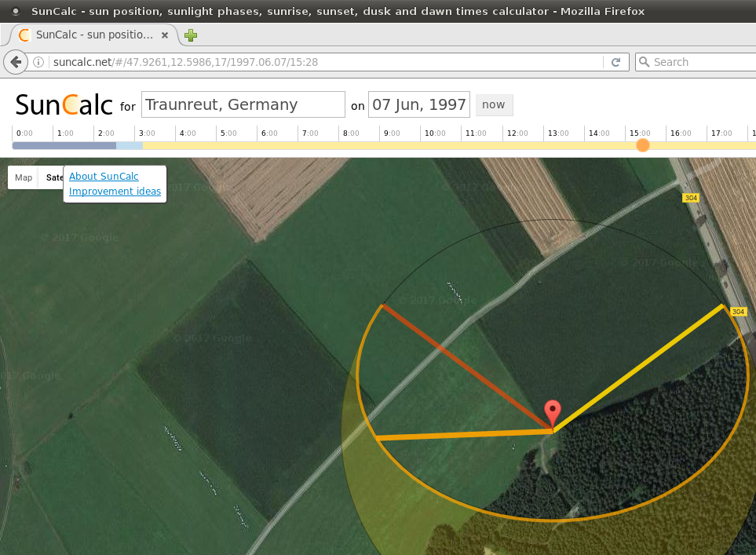This screenshot has height=555, width=756.
Task: Click the browser back arrow button
Action: click(x=16, y=62)
